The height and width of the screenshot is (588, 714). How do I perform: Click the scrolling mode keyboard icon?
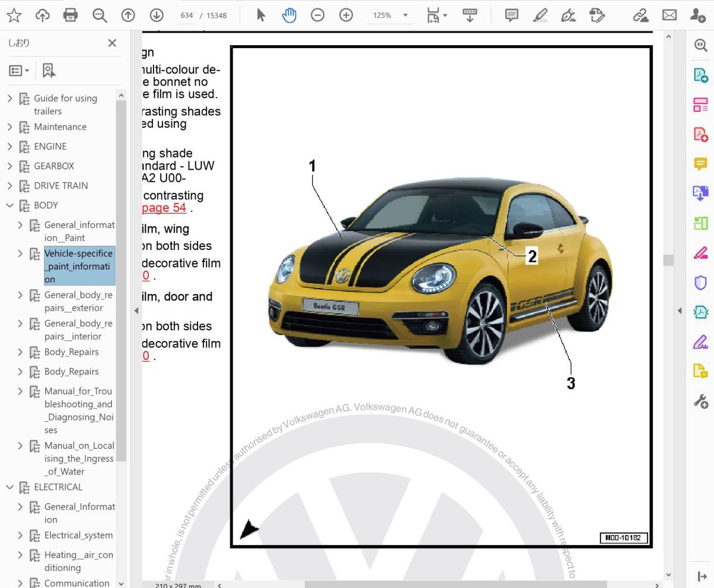(469, 15)
